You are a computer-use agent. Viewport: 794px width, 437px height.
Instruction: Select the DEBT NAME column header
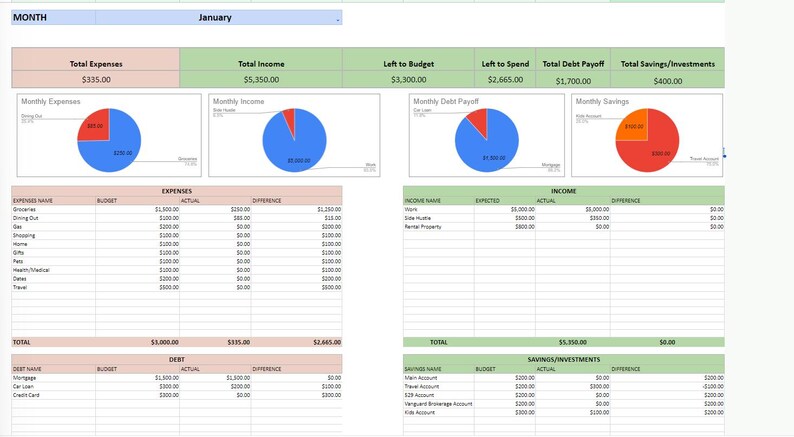(53, 369)
